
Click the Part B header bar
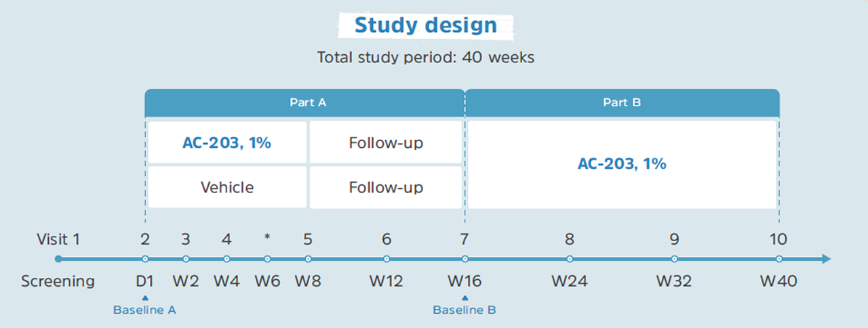[x=622, y=103]
